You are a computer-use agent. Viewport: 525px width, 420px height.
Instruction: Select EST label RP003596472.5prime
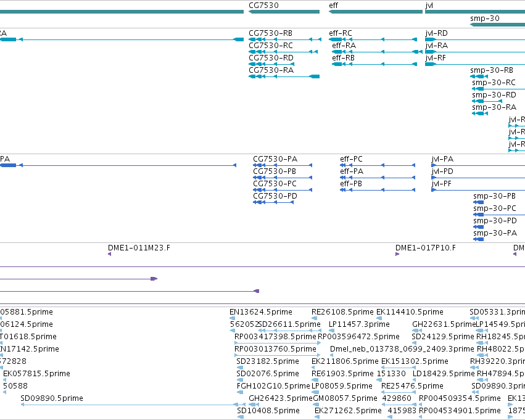tap(358, 337)
